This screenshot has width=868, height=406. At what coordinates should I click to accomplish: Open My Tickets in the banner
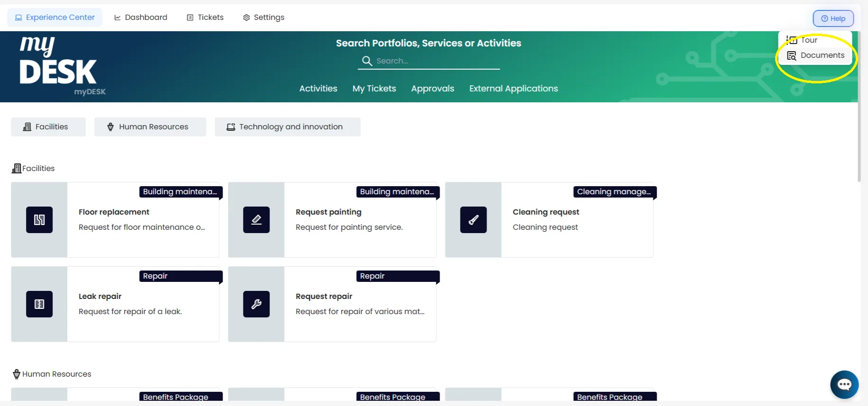click(374, 89)
